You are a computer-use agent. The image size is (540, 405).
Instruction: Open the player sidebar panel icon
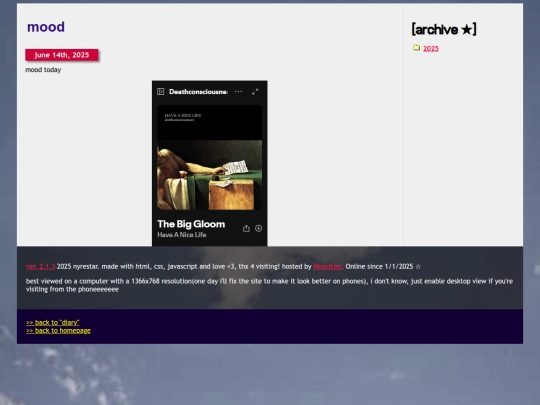(160, 92)
